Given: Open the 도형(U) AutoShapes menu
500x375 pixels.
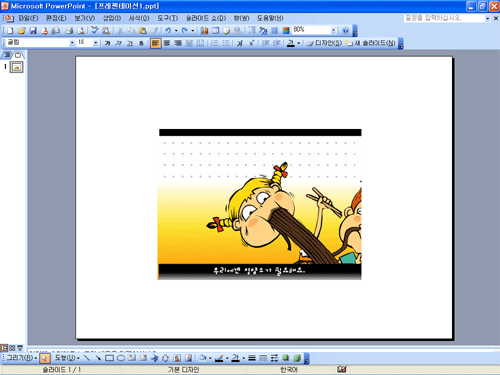Looking at the screenshot, I should tap(67, 358).
